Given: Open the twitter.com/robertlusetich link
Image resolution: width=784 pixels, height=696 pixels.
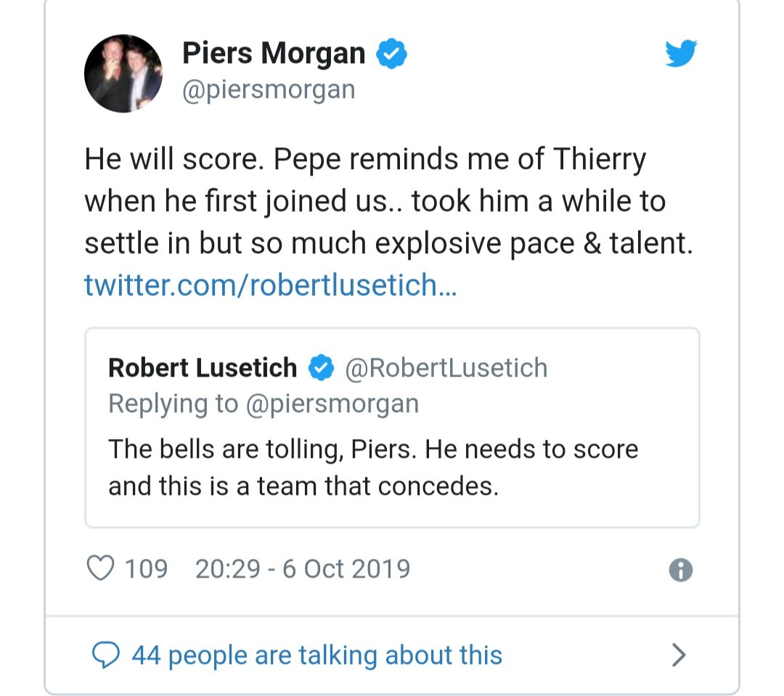Looking at the screenshot, I should [x=270, y=285].
